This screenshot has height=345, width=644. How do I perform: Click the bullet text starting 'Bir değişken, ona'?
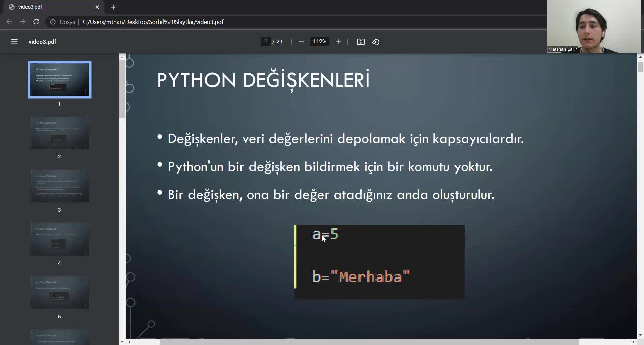[331, 195]
